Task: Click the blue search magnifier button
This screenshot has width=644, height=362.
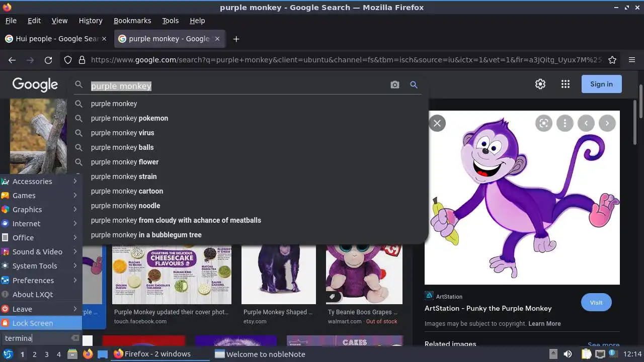Action: coord(414,85)
